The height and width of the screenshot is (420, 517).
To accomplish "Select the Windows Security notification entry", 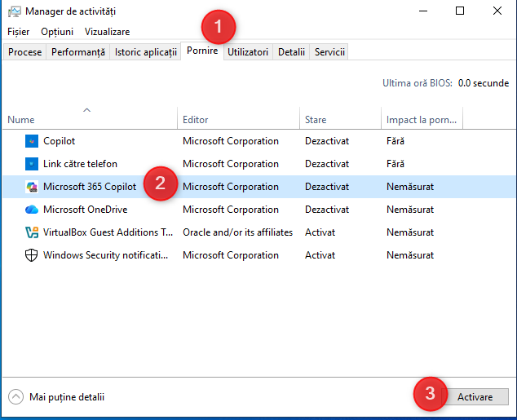I will tap(105, 255).
